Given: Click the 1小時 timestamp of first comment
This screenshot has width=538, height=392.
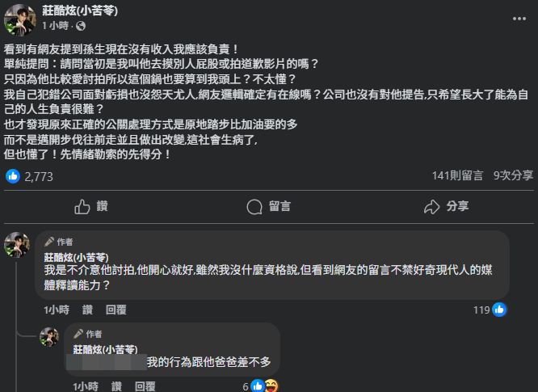Looking at the screenshot, I should click(x=57, y=310).
